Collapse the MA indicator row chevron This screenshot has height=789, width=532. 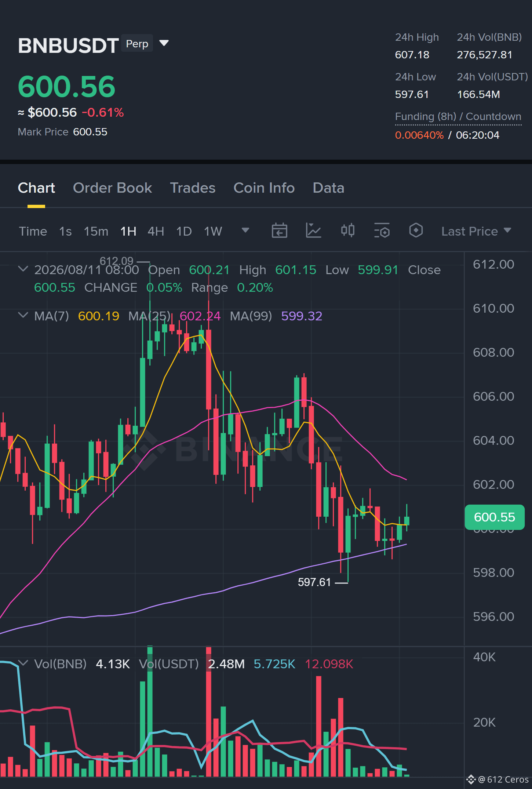[23, 315]
